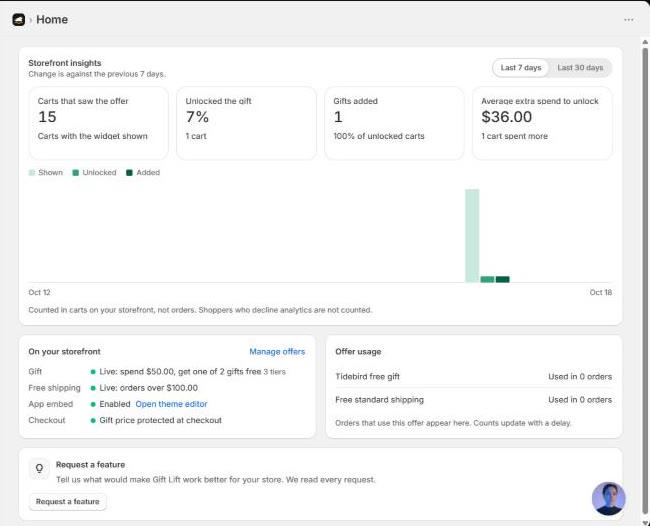Click the tall Shown bar in chart
The image size is (650, 526).
(x=472, y=235)
